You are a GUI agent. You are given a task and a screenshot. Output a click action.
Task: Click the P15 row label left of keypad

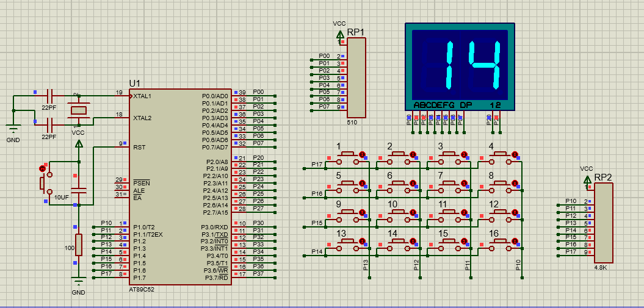317,222
